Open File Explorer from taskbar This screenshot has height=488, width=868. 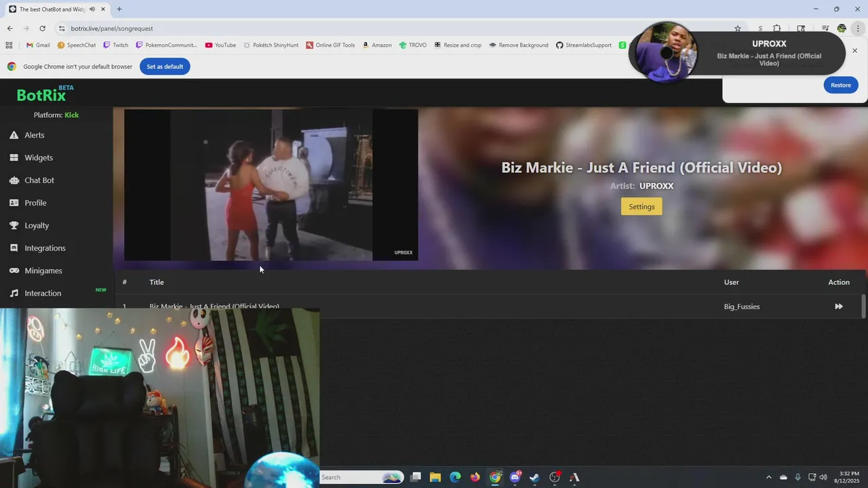coord(435,477)
